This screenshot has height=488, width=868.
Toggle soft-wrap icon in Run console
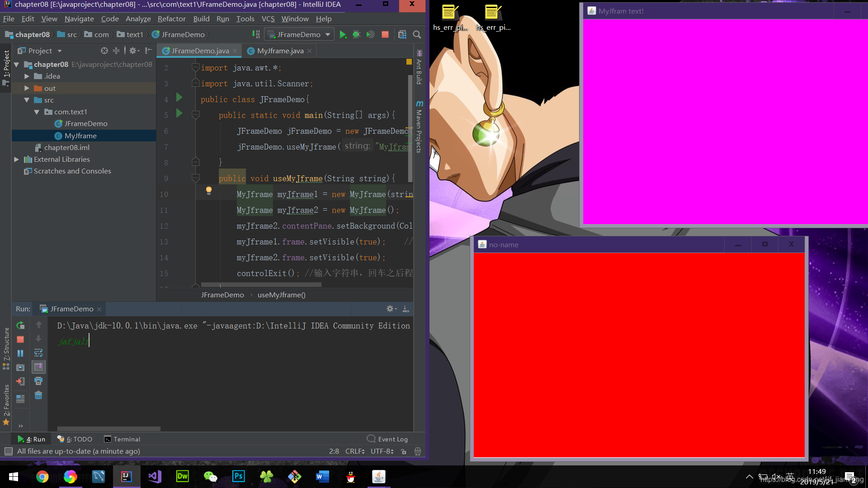pos(38,353)
